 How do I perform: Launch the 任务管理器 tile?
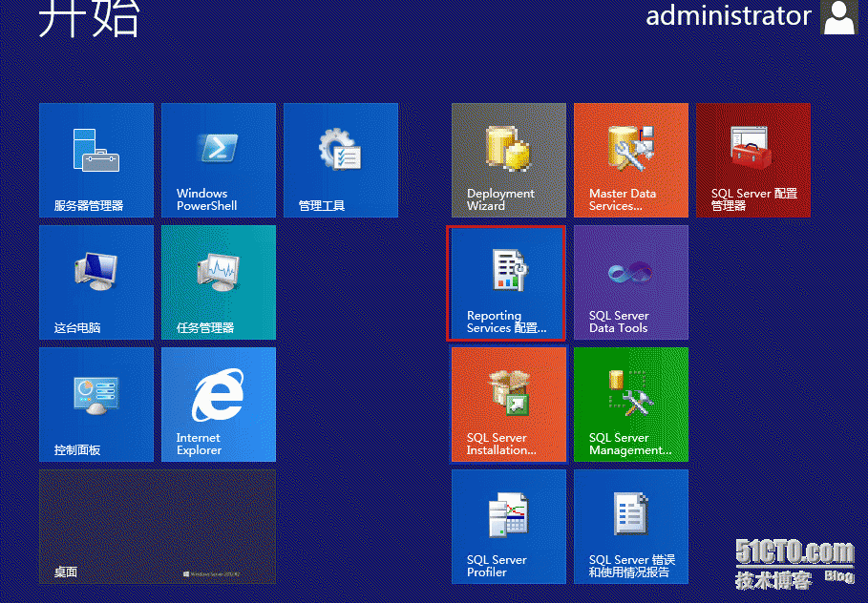tap(219, 282)
